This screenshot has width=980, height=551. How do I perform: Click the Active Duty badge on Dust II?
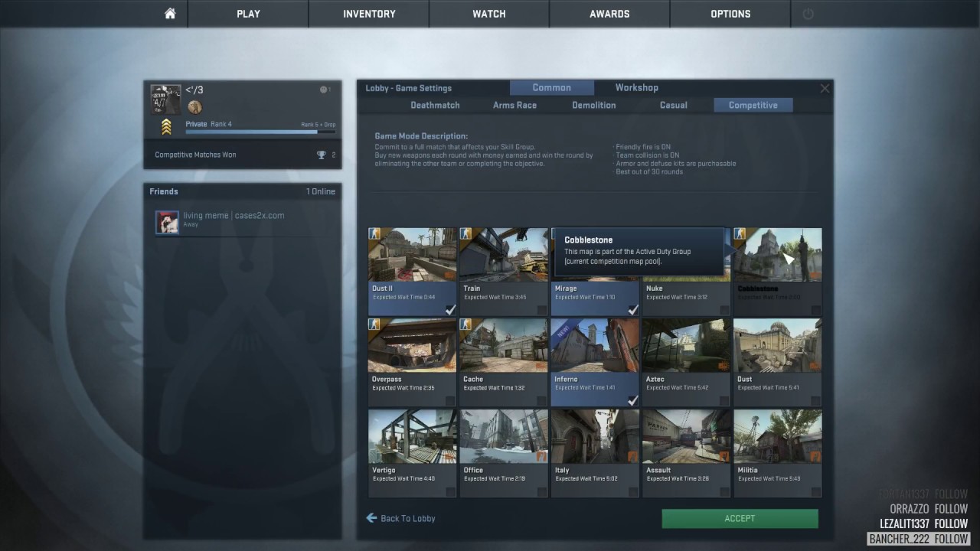(374, 233)
